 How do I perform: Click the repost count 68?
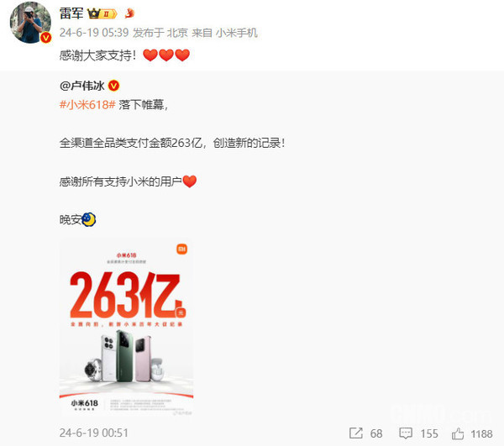(x=376, y=433)
